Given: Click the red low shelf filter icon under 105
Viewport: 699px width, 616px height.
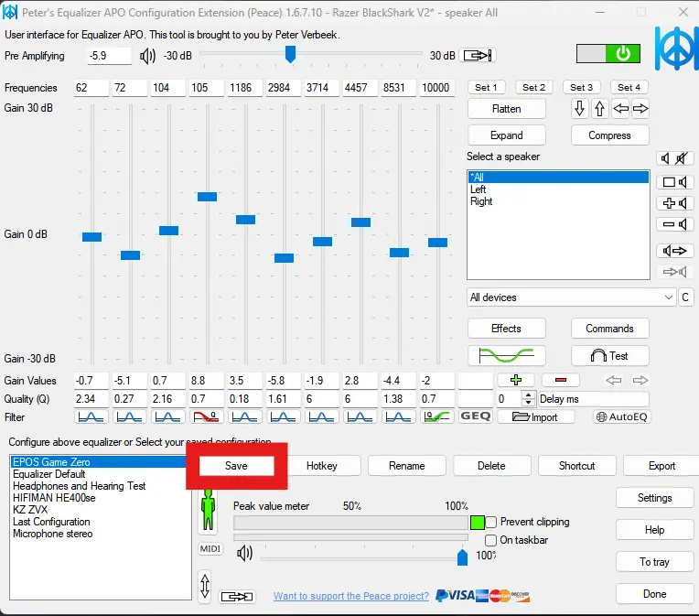Looking at the screenshot, I should pyautogui.click(x=206, y=417).
